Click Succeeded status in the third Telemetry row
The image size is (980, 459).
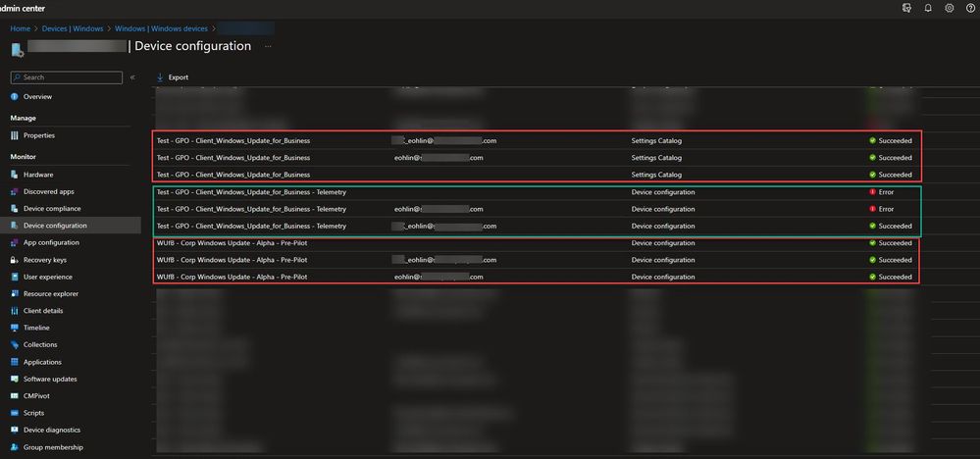click(x=895, y=226)
